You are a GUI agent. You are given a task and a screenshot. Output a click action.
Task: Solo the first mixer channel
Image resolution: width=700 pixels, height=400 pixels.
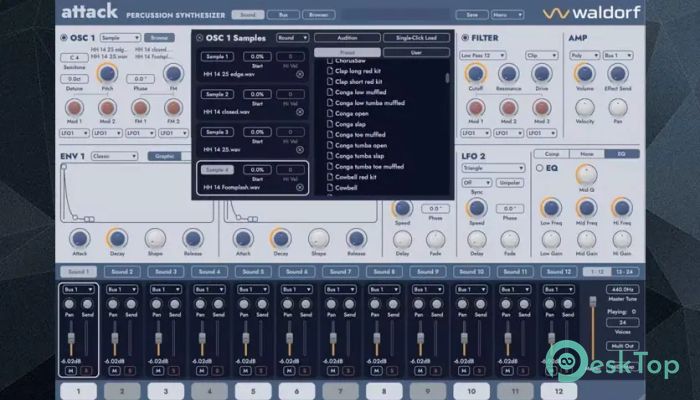click(87, 371)
